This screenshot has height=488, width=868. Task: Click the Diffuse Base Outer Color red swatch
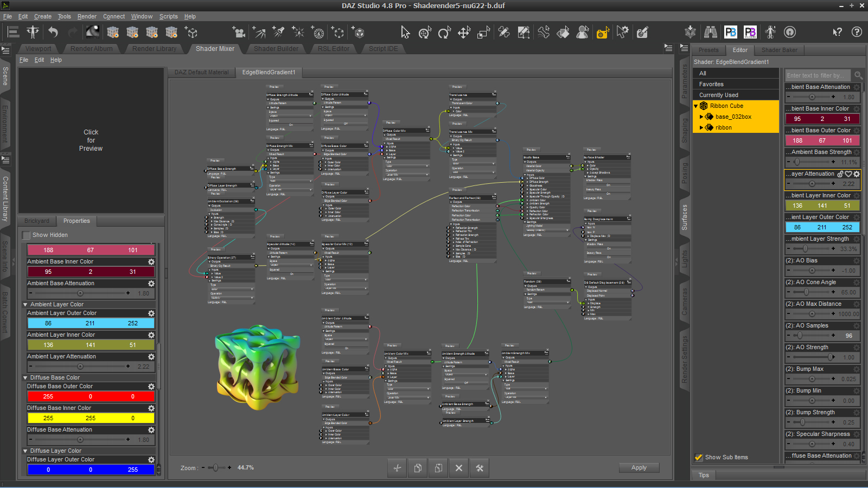click(x=91, y=396)
